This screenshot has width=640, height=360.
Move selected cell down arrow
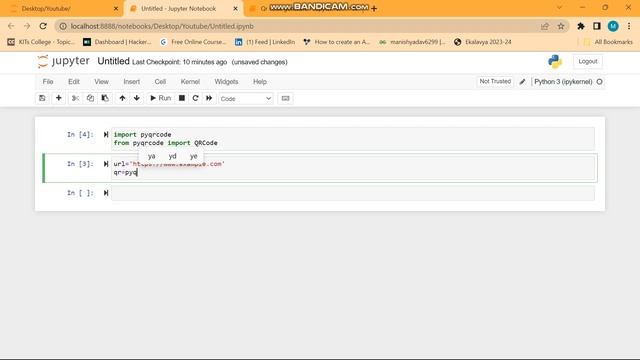click(137, 98)
